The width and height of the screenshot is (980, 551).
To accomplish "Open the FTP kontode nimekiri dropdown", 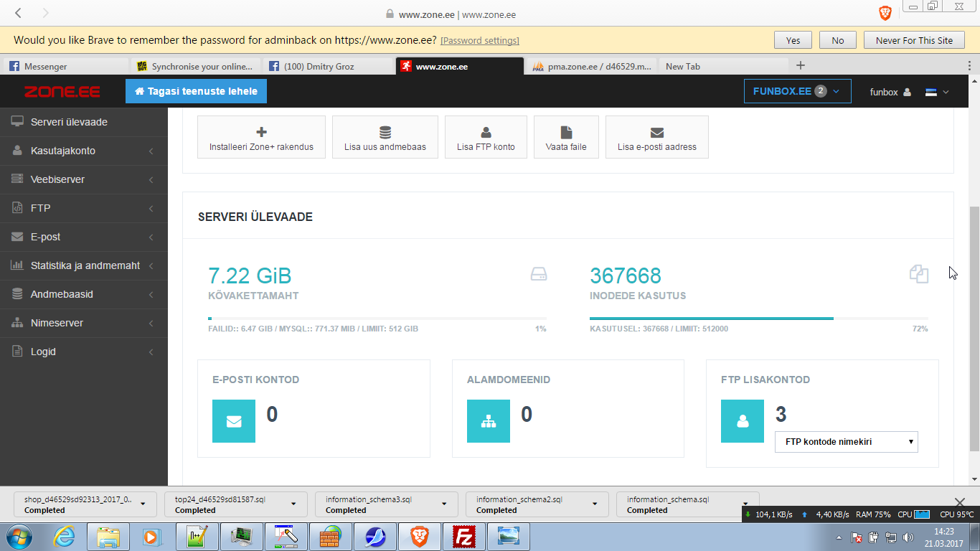I will (847, 442).
